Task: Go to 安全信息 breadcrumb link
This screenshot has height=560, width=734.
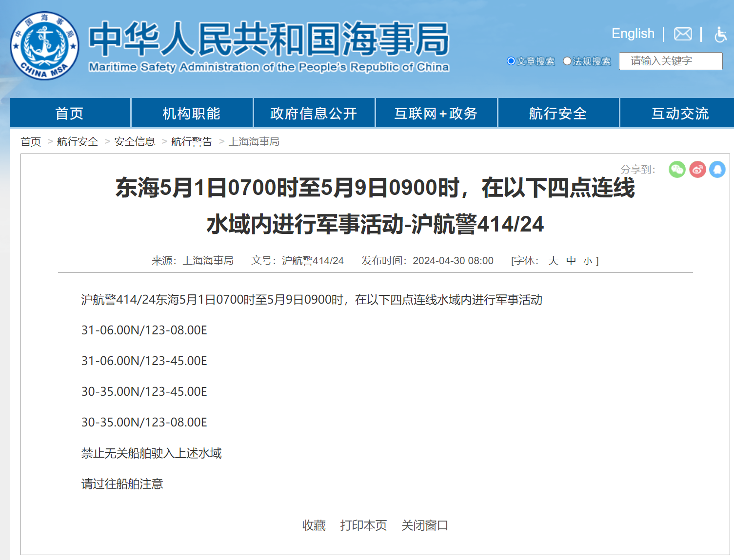Action: pyautogui.click(x=135, y=142)
